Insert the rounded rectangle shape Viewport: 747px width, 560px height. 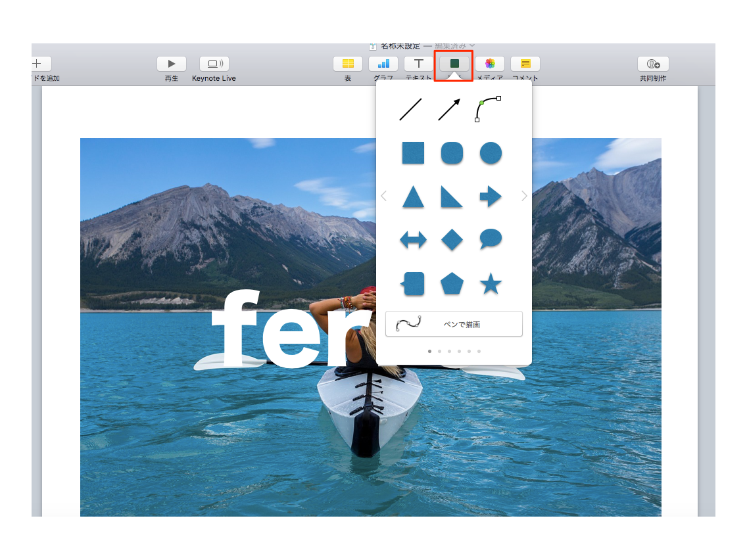pyautogui.click(x=452, y=153)
